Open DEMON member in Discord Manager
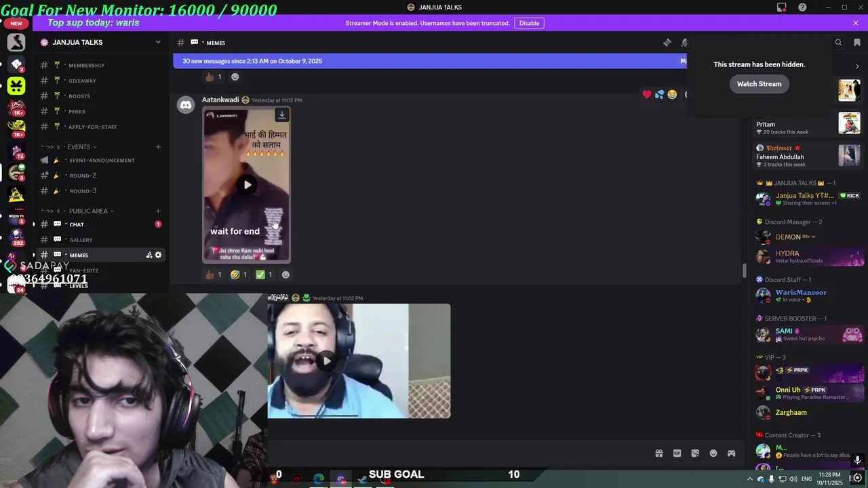868x488 pixels. 809,237
